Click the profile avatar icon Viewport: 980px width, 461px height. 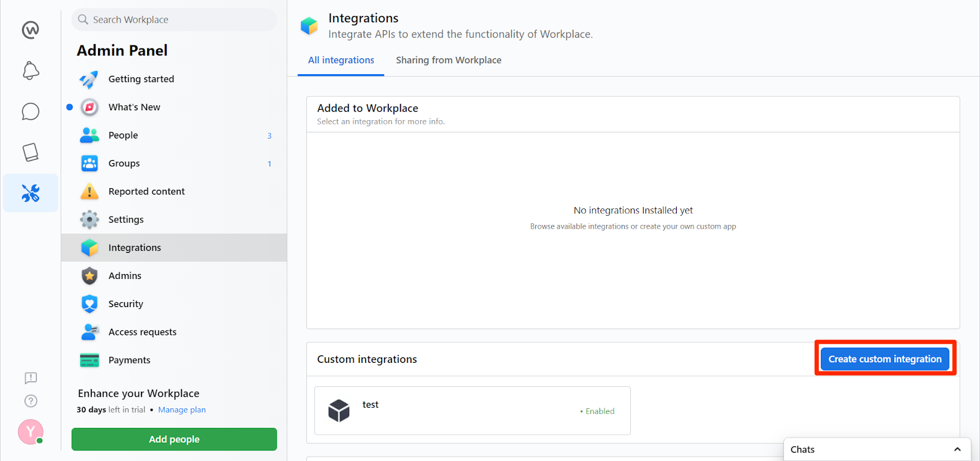pyautogui.click(x=30, y=432)
